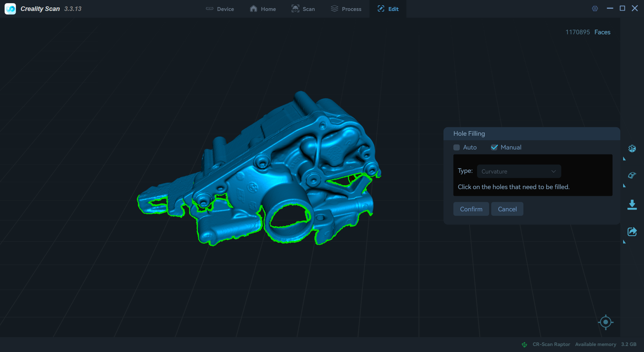The image size is (644, 352).
Task: Open settings gear icon in title bar
Action: coord(595,8)
